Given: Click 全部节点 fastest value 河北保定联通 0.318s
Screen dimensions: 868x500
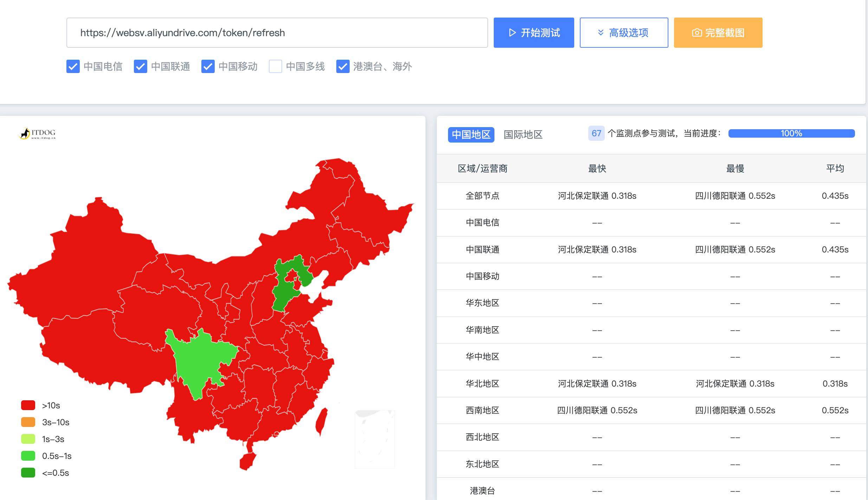Looking at the screenshot, I should [x=597, y=196].
